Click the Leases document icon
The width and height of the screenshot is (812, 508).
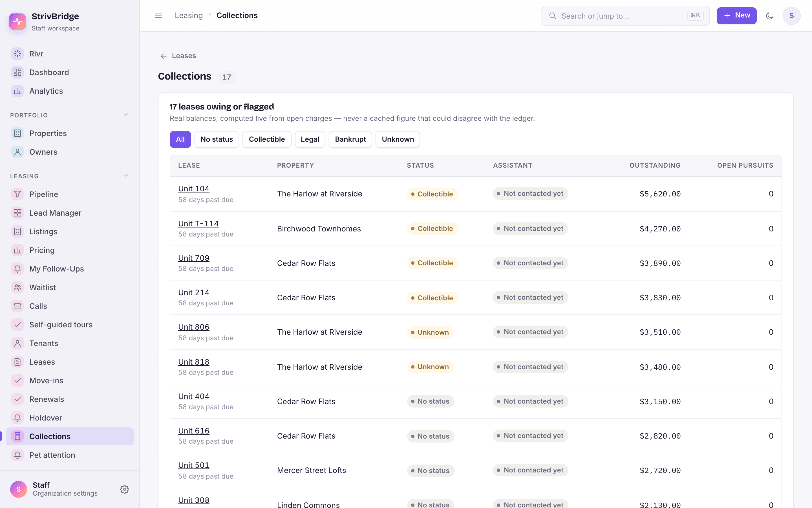[x=17, y=362]
